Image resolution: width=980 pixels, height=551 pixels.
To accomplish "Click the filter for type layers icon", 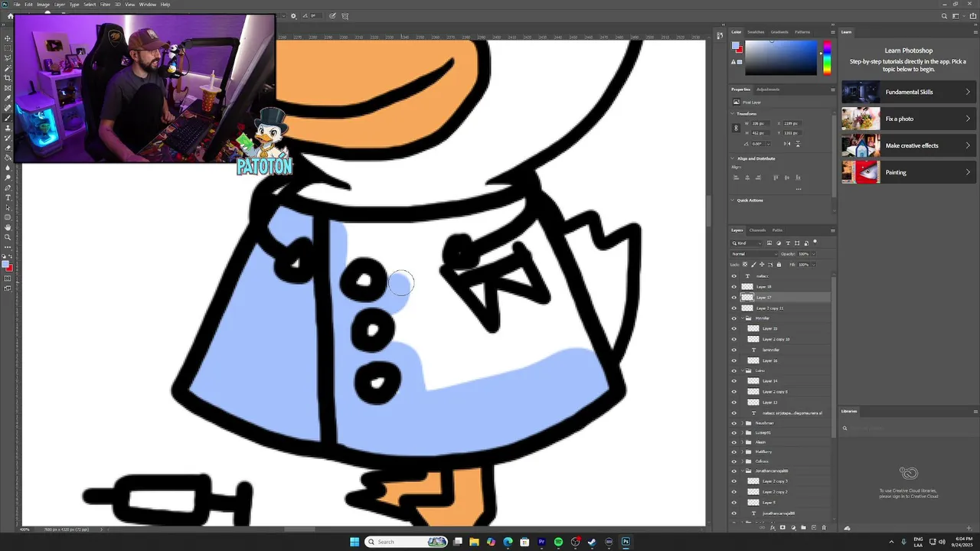I will [x=788, y=243].
